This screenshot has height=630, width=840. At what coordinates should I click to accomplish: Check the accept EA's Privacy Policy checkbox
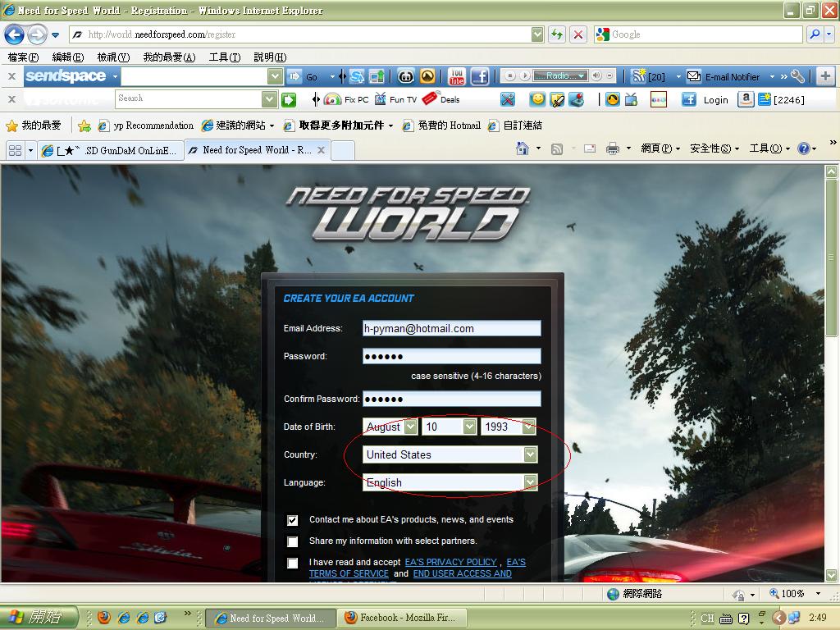pyautogui.click(x=293, y=563)
